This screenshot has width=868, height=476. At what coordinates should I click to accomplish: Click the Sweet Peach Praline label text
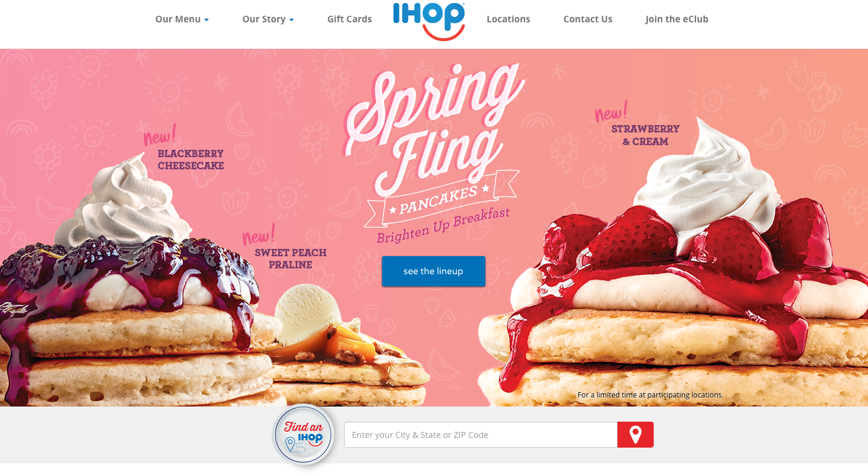click(290, 259)
